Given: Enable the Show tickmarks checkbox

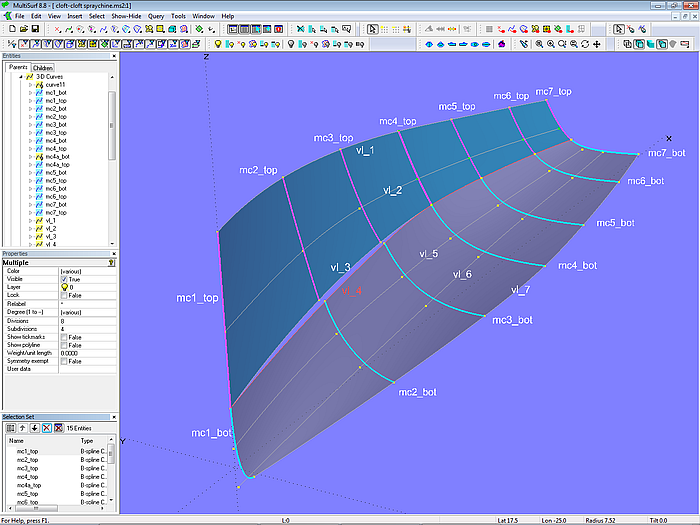Looking at the screenshot, I should tap(64, 337).
